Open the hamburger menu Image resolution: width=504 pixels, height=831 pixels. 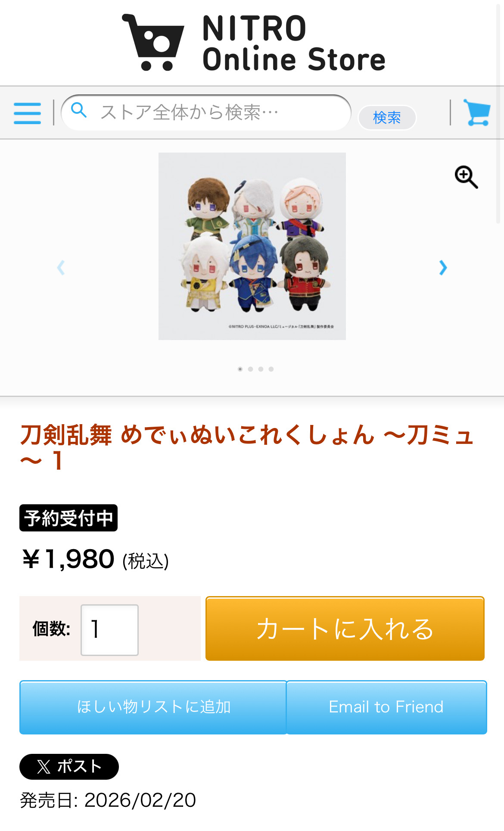(x=27, y=113)
